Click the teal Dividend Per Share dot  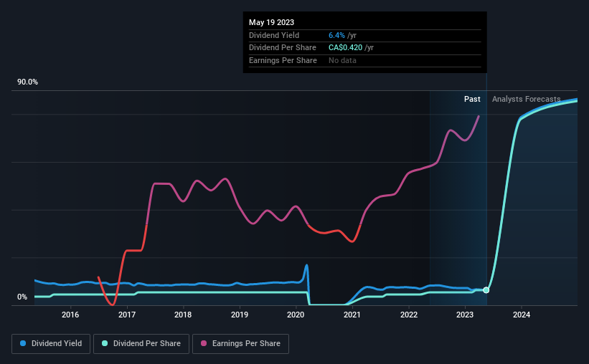(x=105, y=343)
